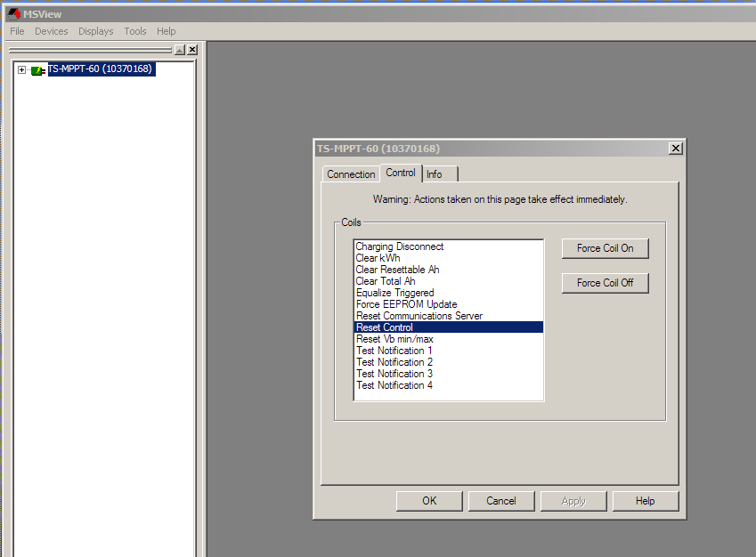756x557 pixels.
Task: Select Clear Resettable Ah coil
Action: point(449,270)
